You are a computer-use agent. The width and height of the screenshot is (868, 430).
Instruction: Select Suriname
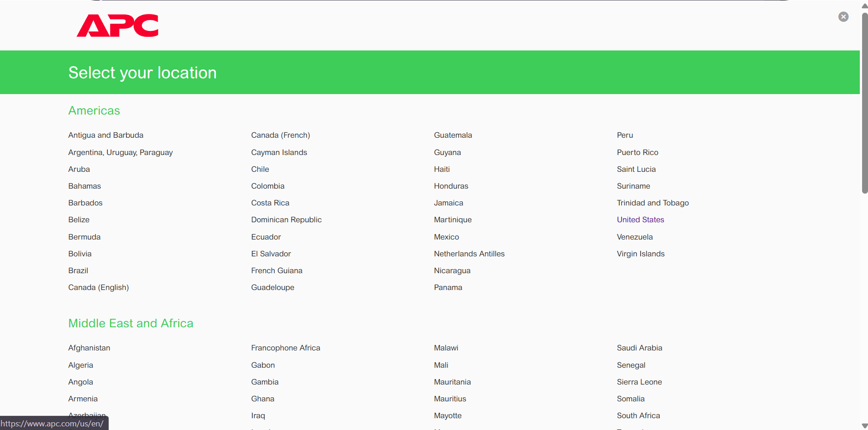point(633,186)
